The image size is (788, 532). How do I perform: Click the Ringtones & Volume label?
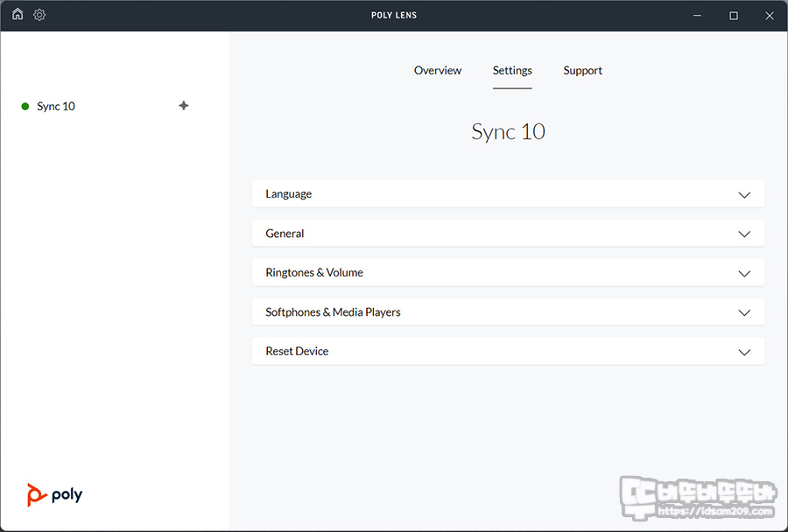(314, 272)
